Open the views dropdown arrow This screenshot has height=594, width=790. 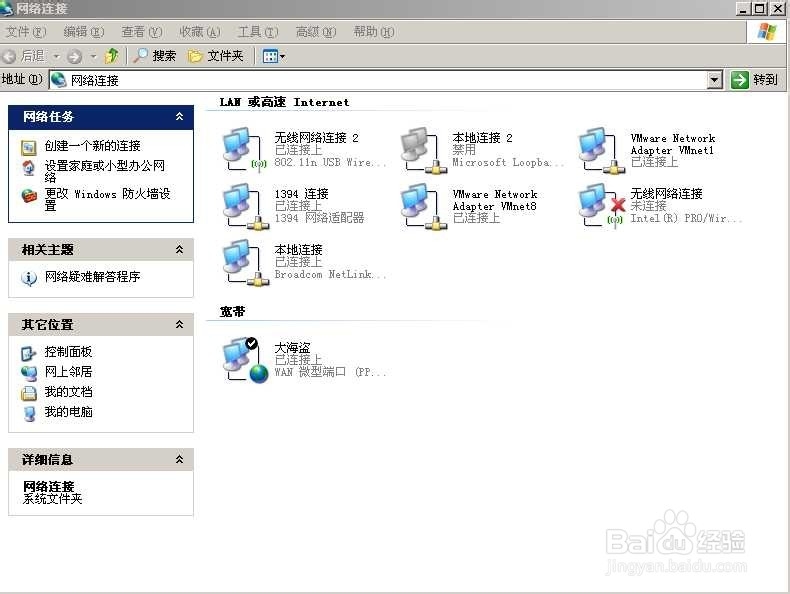point(282,56)
